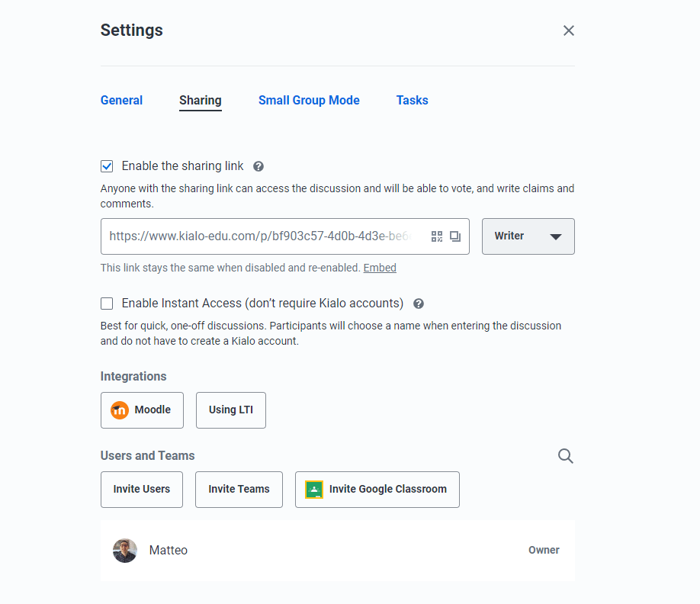Click Matteo's profile avatar

tap(125, 551)
